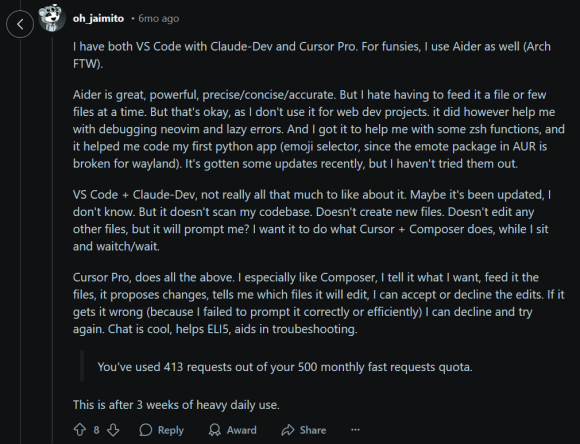Open the '6mo ago' comment permalink
The height and width of the screenshot is (444, 580).
(x=158, y=18)
